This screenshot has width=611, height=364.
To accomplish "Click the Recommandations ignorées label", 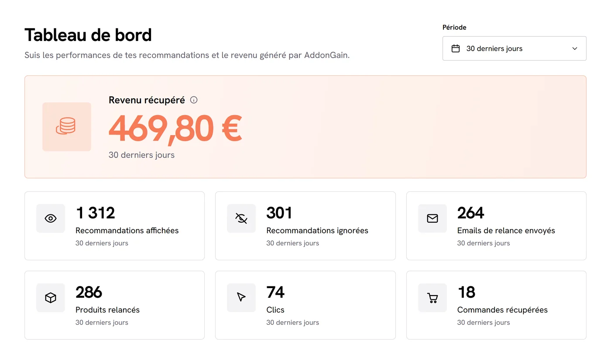I will pyautogui.click(x=317, y=231).
